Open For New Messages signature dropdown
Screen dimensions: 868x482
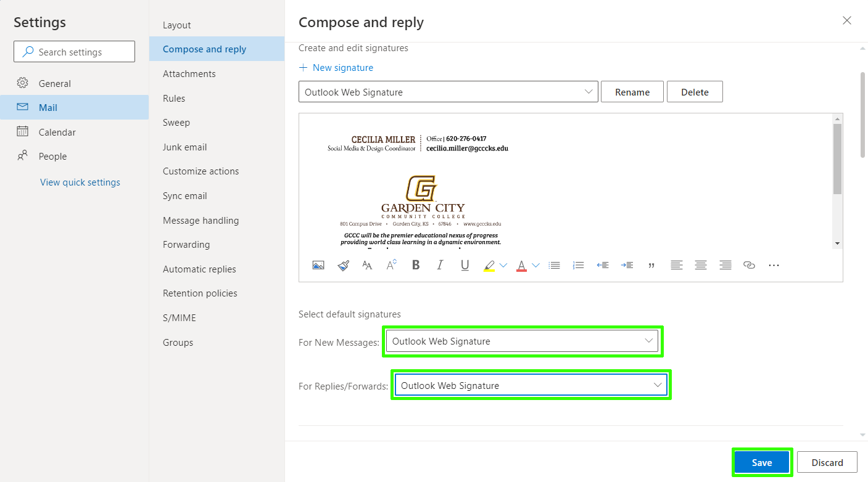tap(522, 341)
